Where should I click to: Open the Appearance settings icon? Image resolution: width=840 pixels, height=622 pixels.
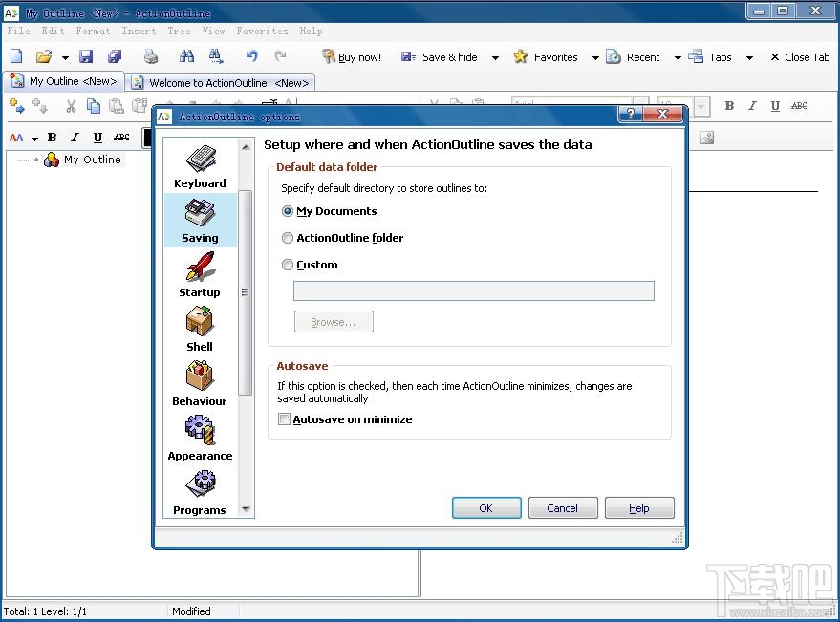(x=199, y=432)
